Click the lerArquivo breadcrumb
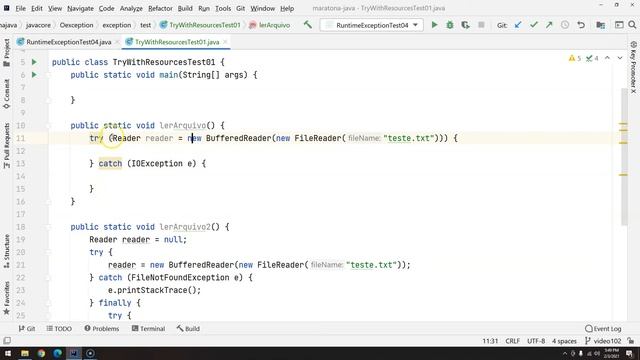Screen dimensions: 640x360 (269, 25)
